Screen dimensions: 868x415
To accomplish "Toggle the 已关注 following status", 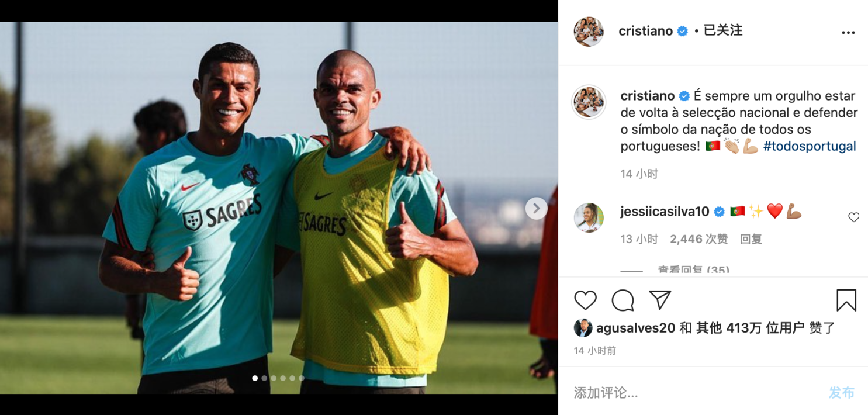I will (722, 31).
